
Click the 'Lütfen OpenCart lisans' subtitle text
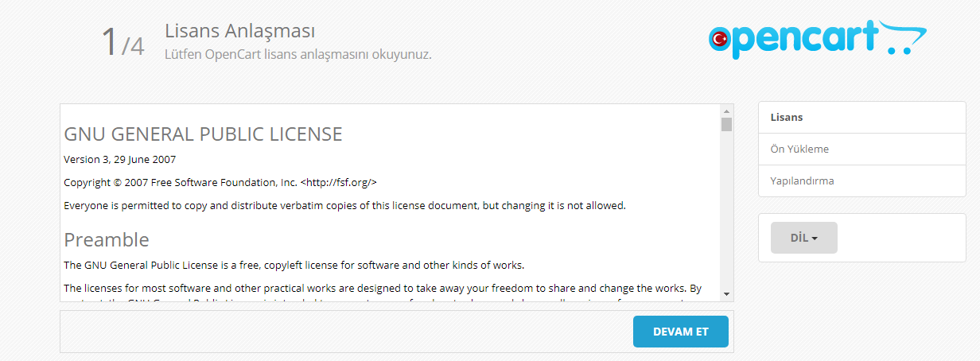(297, 55)
